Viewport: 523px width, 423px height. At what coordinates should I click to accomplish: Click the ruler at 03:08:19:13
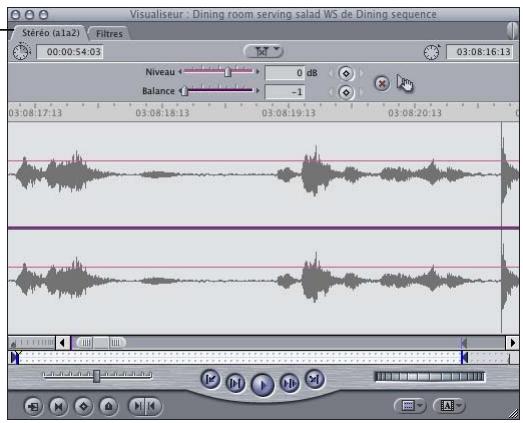[289, 113]
